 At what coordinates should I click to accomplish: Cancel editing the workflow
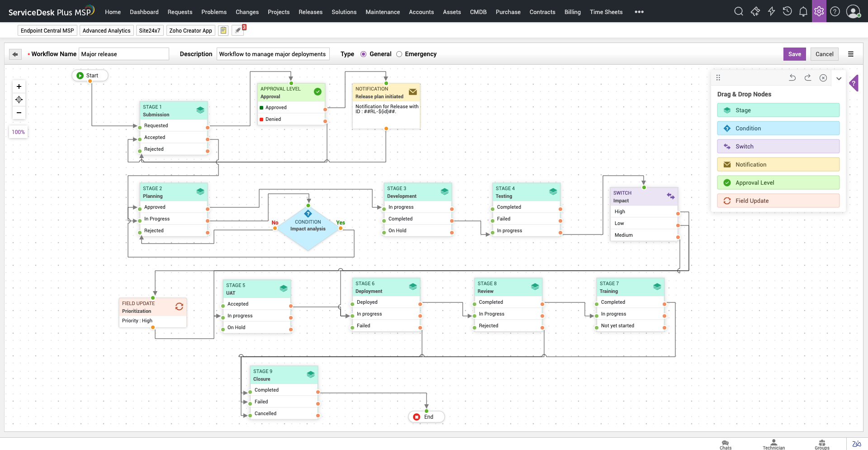(x=824, y=54)
